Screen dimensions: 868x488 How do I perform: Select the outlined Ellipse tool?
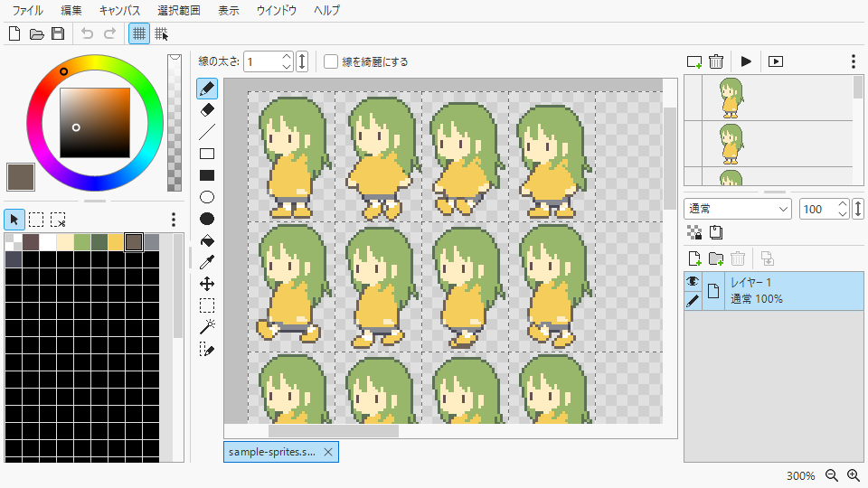pyautogui.click(x=207, y=197)
